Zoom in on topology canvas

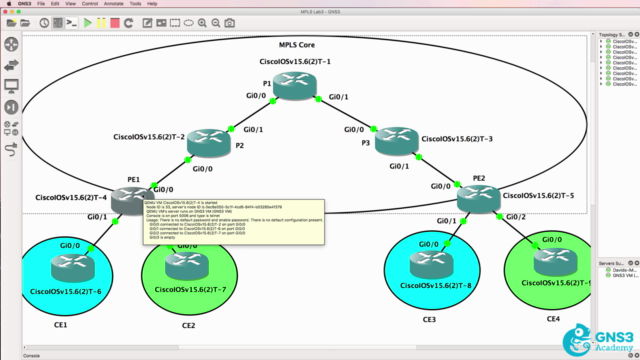(202, 23)
